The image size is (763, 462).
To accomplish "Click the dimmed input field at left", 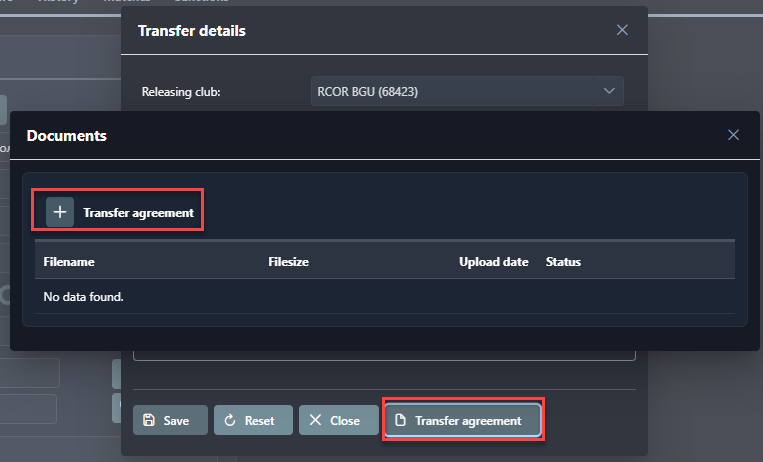I will [x=30, y=373].
